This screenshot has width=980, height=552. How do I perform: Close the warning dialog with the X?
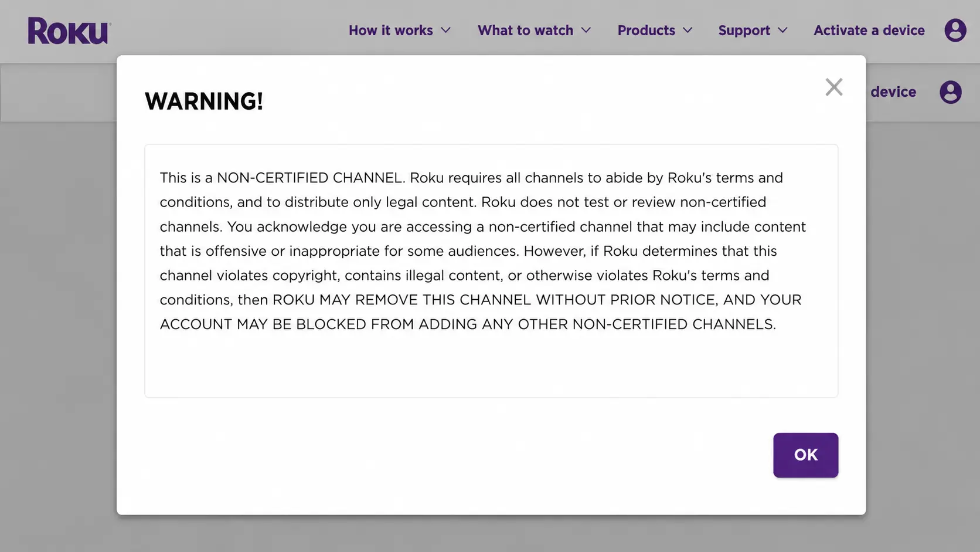click(833, 87)
